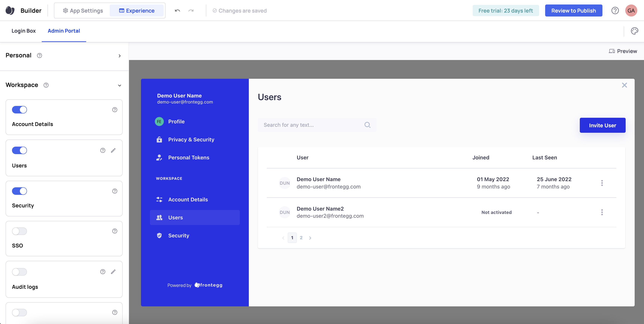The image size is (644, 324).
Task: Open three-dot menu for Demo User Name2
Action: click(602, 212)
